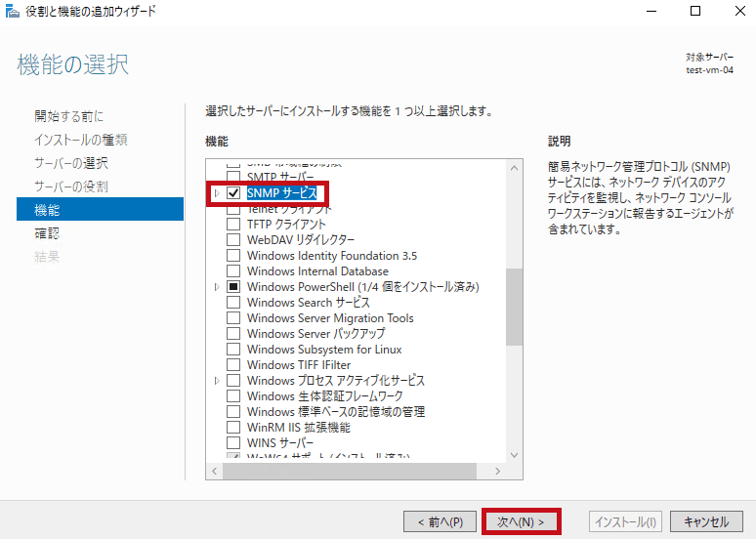Select Windows Search サービス row text
This screenshot has height=539, width=756.
[309, 303]
